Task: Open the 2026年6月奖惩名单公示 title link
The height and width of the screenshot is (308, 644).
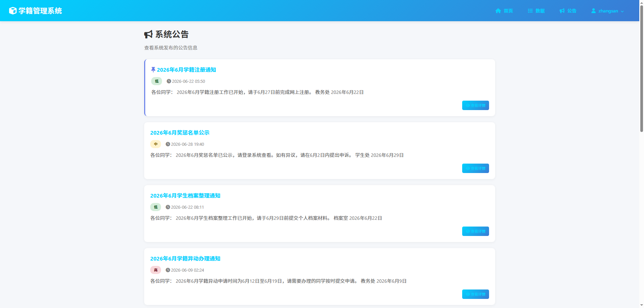Action: 180,133
